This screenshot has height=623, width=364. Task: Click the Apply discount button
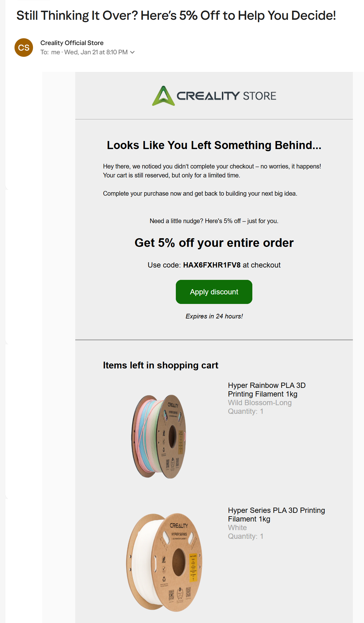tap(214, 292)
